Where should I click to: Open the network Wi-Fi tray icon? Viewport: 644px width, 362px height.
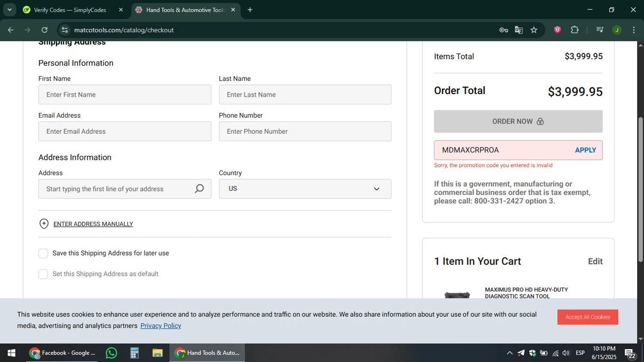(x=556, y=353)
